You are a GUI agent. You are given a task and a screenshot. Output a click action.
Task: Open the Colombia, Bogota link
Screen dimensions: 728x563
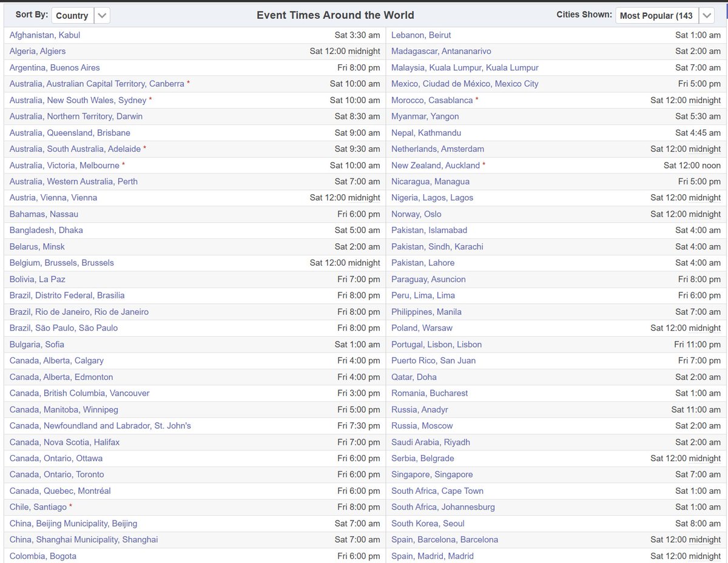coord(43,556)
